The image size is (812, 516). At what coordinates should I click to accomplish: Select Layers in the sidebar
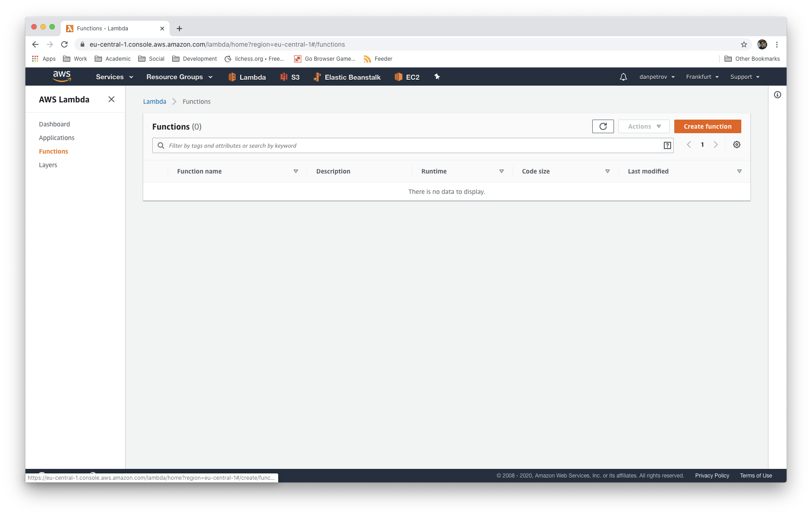pyautogui.click(x=48, y=164)
